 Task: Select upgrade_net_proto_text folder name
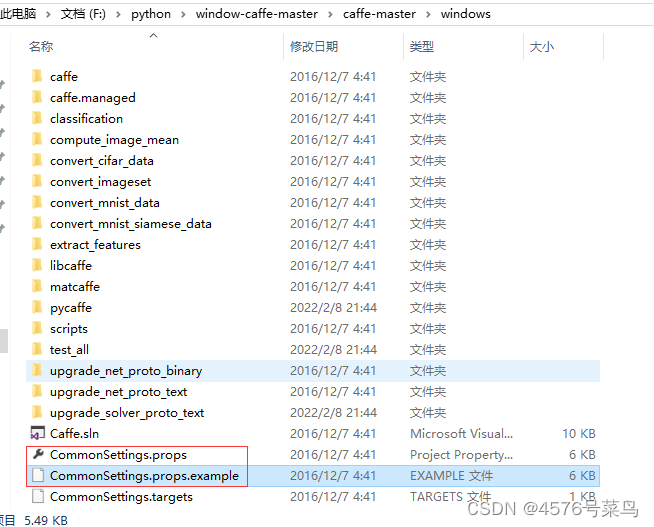[118, 392]
